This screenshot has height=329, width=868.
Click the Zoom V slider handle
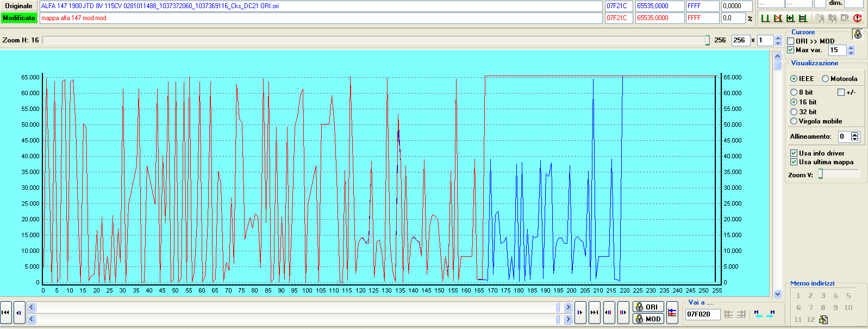point(821,173)
